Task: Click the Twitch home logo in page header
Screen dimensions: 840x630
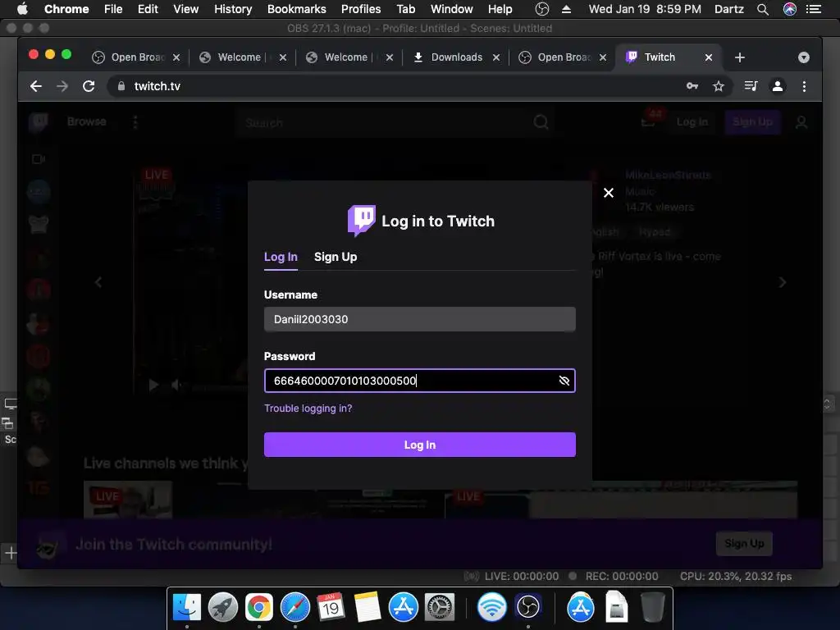Action: click(x=39, y=122)
